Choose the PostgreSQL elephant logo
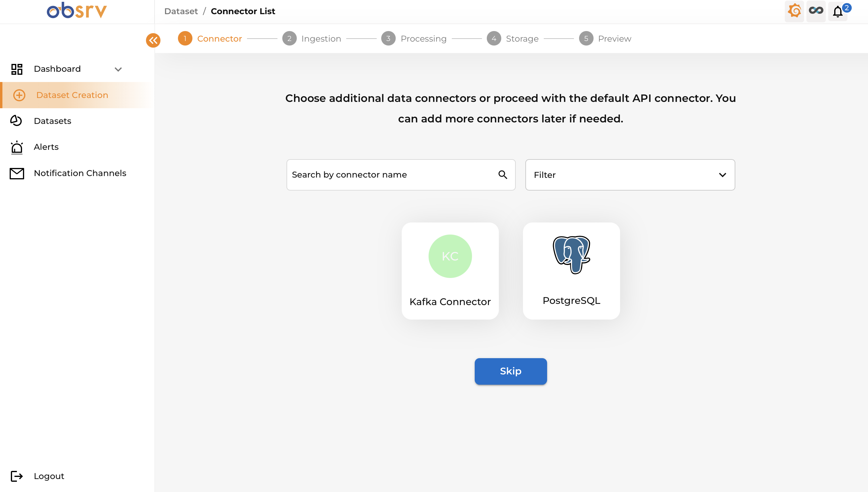 (571, 255)
